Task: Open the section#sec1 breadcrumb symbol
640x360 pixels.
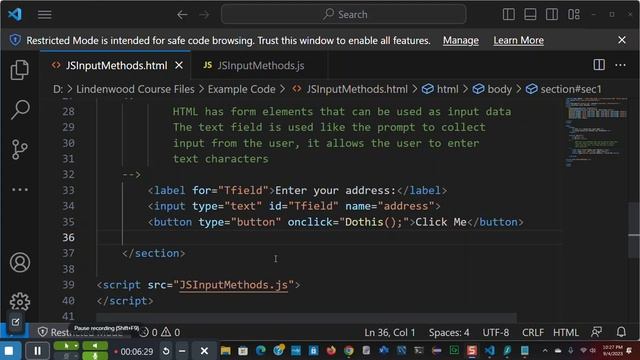Action: [x=563, y=89]
